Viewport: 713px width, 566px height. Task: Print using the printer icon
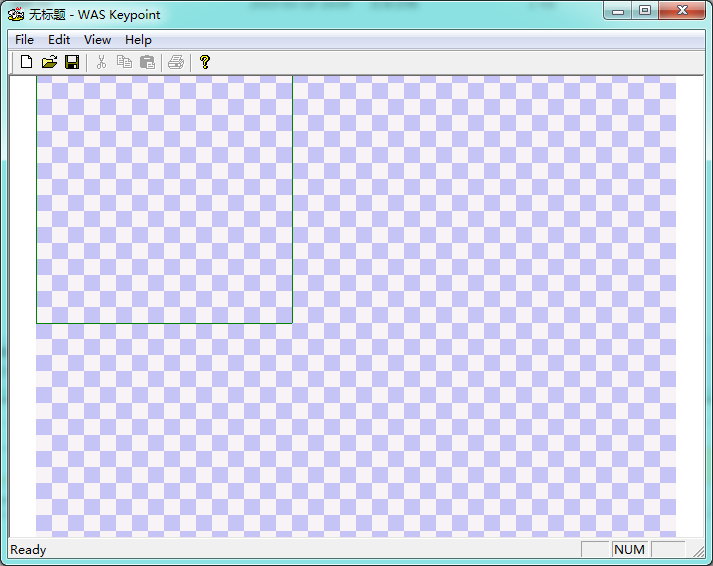[x=176, y=62]
